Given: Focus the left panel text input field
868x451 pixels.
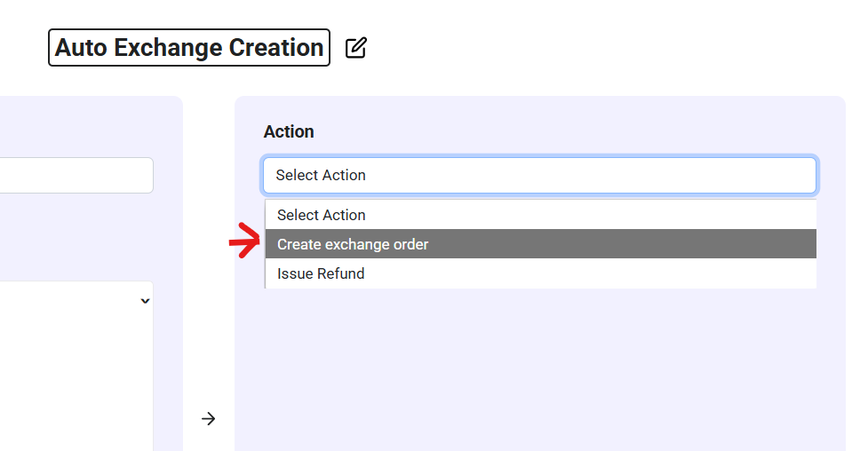Looking at the screenshot, I should 76,176.
